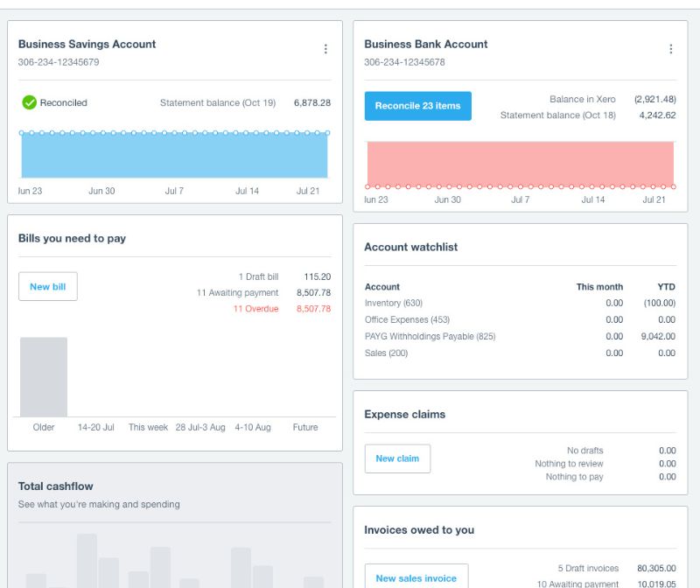Click the Older bar in bills chart
Screen dimensions: 700x588
pos(44,376)
